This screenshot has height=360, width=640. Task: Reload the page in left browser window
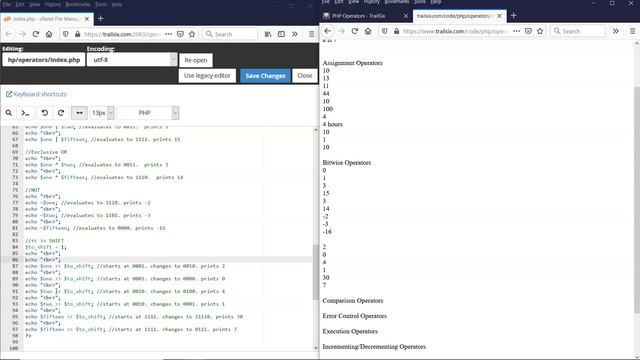click(x=36, y=34)
